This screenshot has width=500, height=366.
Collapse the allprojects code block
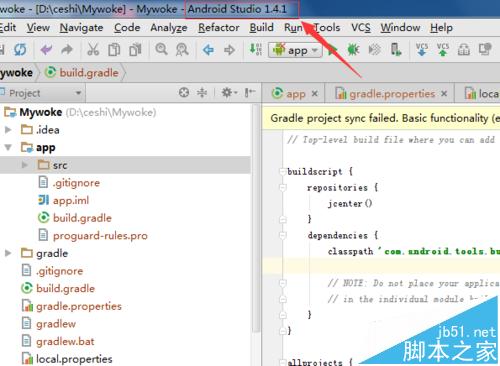tap(283, 362)
